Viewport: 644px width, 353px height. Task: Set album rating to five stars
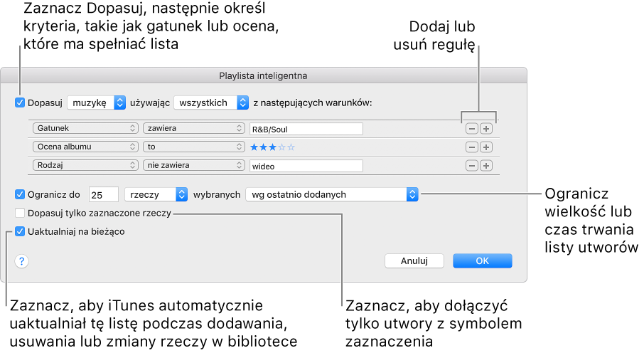291,147
